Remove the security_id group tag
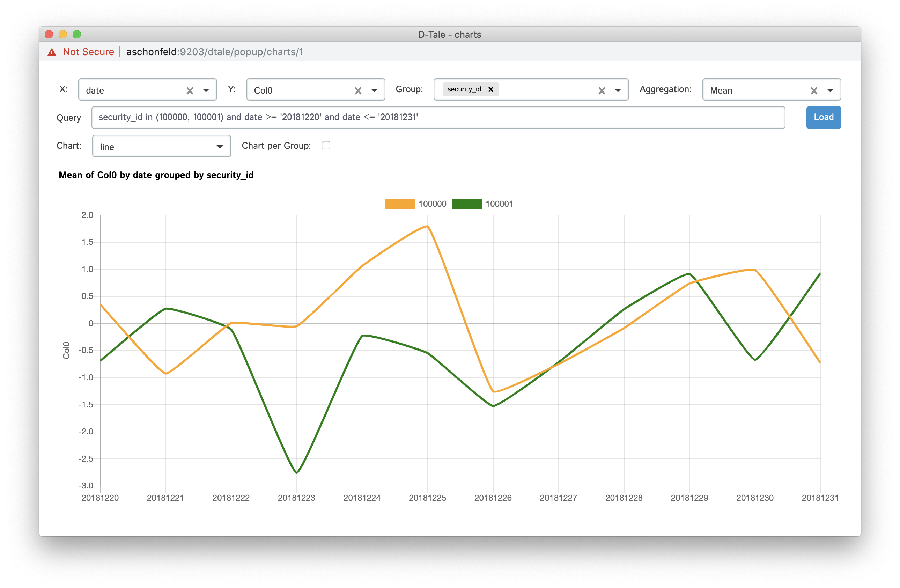 [x=490, y=90]
